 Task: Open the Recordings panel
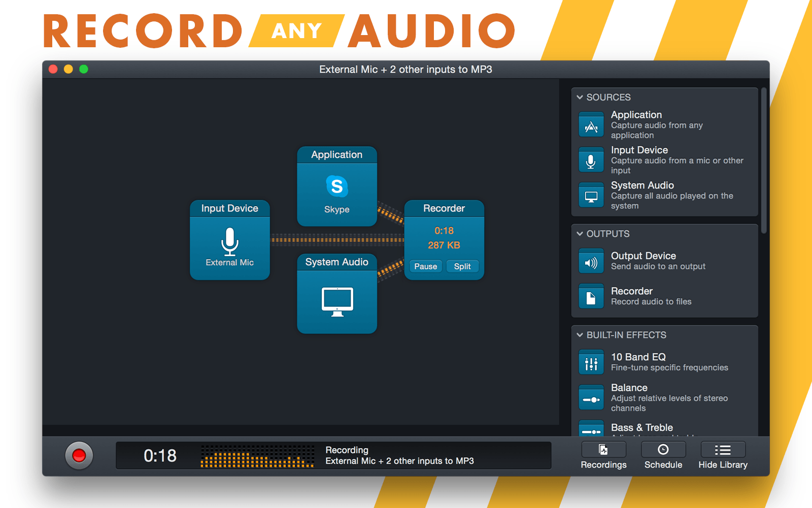click(603, 456)
